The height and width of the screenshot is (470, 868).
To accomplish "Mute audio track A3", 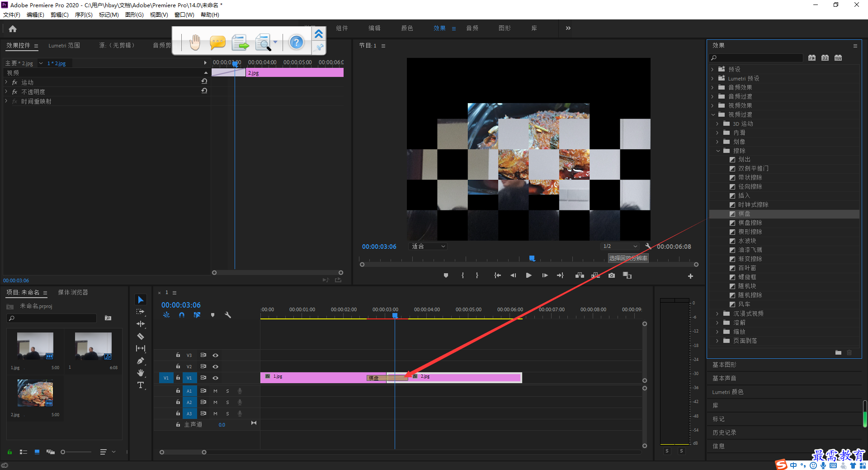I will (215, 413).
